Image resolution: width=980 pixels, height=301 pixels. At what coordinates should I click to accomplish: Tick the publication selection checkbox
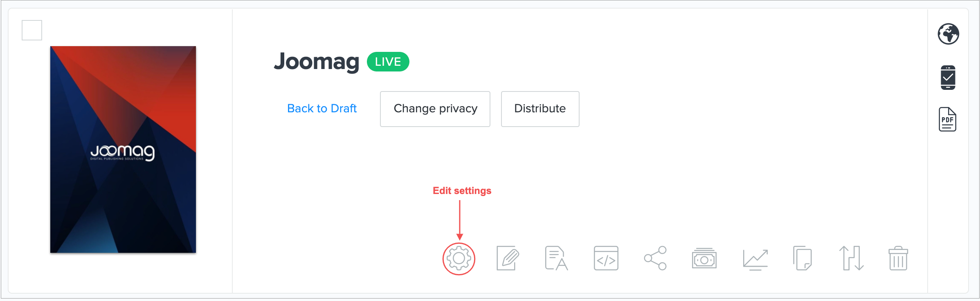click(32, 30)
